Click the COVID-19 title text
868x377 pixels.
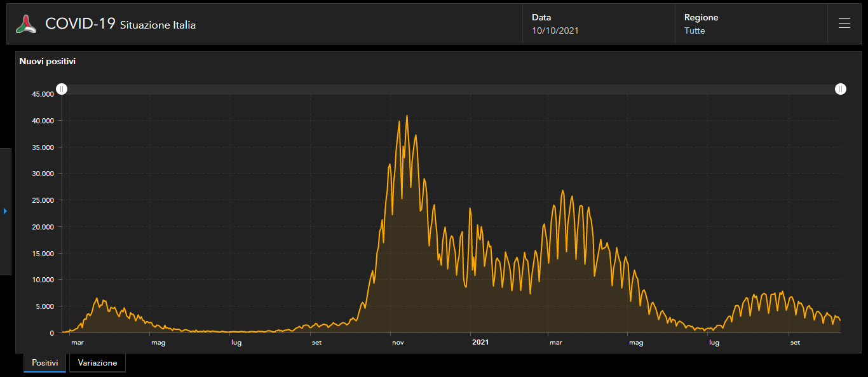(80, 24)
